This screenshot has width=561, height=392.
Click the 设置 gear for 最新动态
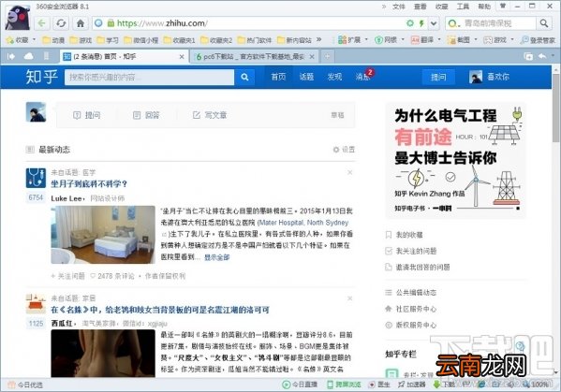344,150
